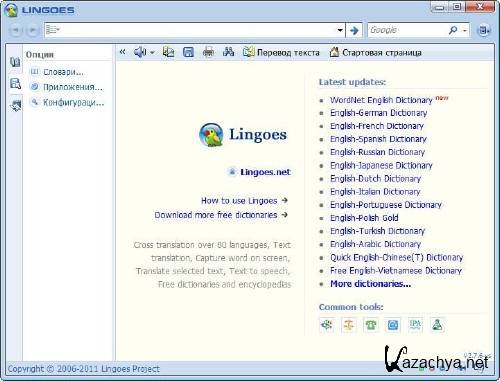The width and height of the screenshot is (500, 381).
Task: Open English-Portuguese Dictionary link
Action: (x=386, y=205)
